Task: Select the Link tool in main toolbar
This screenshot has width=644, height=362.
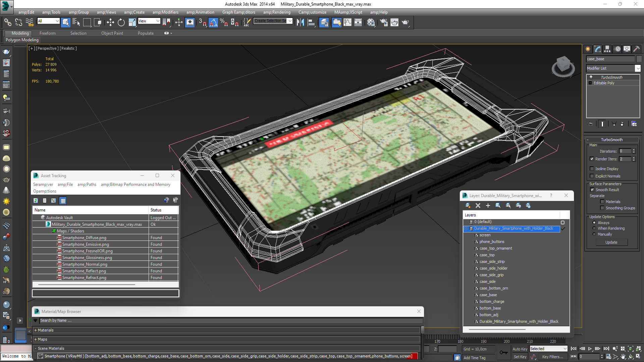Action: (7, 22)
